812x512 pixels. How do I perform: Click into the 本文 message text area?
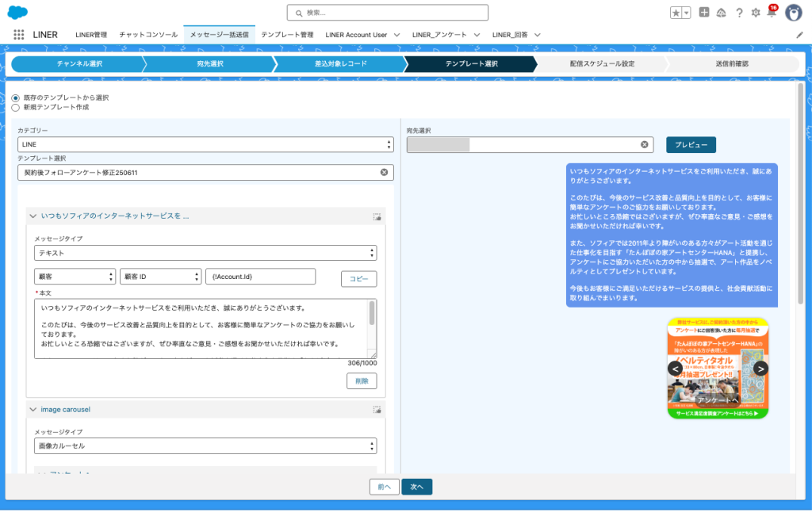[x=198, y=327]
